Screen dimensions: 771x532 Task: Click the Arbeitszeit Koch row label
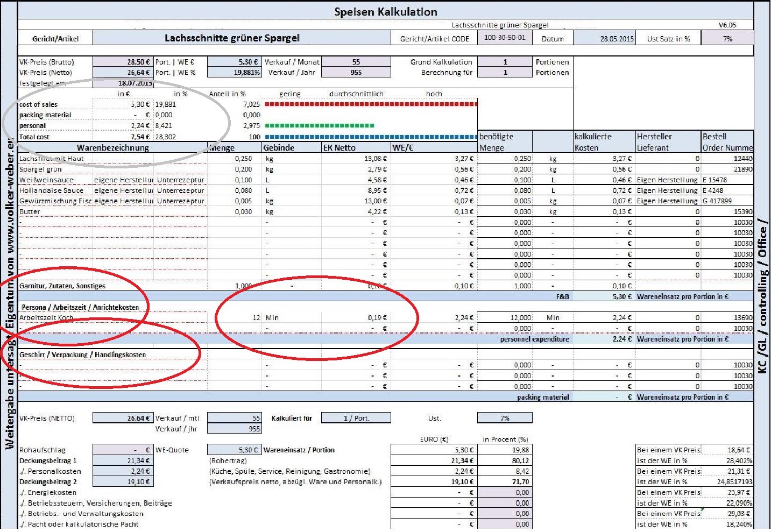click(x=46, y=318)
